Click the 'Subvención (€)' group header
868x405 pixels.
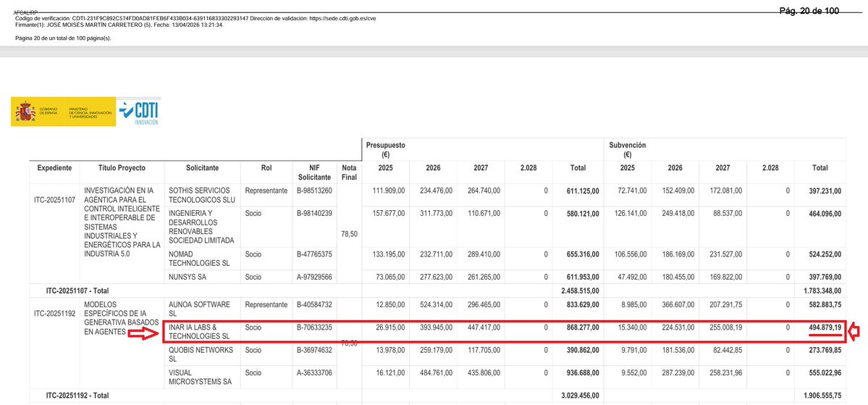click(627, 149)
